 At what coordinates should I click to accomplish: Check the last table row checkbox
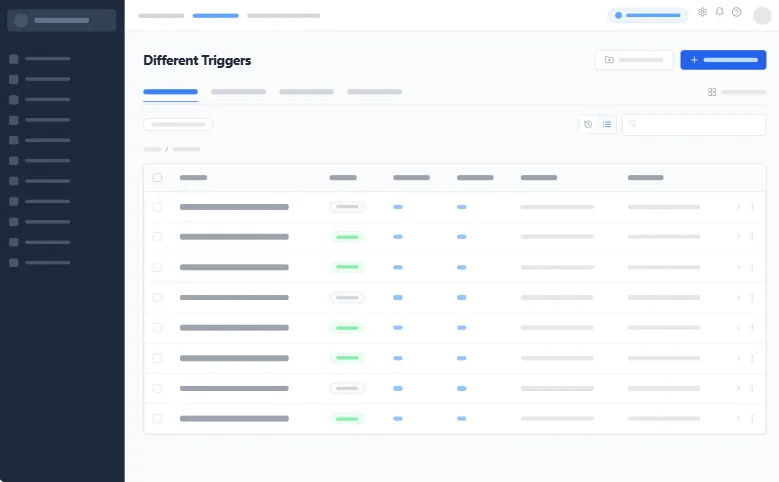pos(157,418)
